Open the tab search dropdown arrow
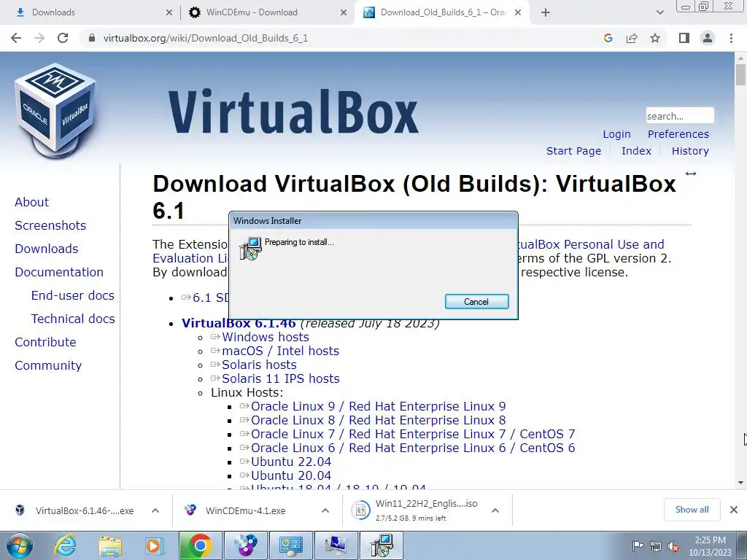 (x=659, y=12)
